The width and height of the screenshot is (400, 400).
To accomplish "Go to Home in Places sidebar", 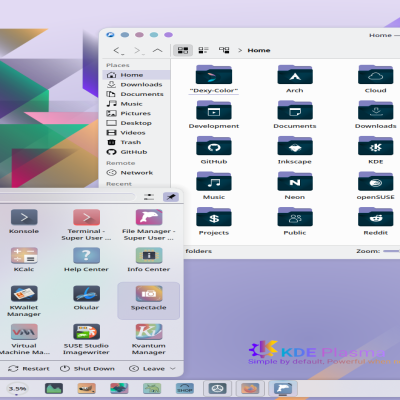I will click(x=136, y=75).
